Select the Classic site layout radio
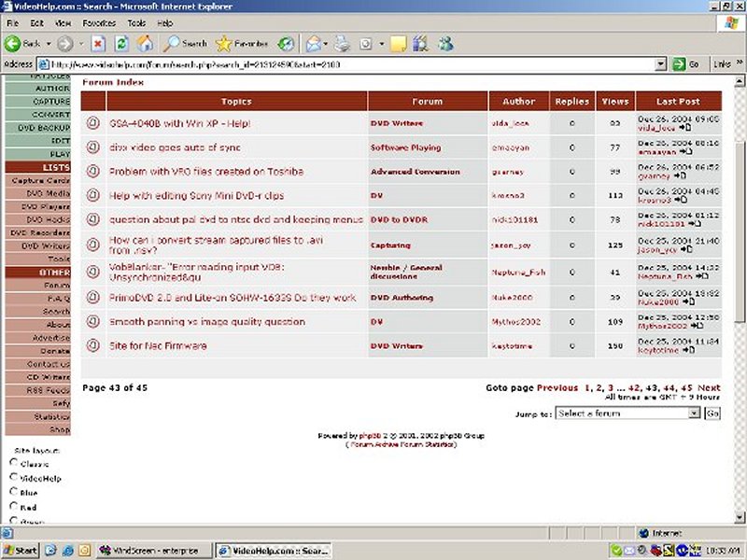 (14, 462)
